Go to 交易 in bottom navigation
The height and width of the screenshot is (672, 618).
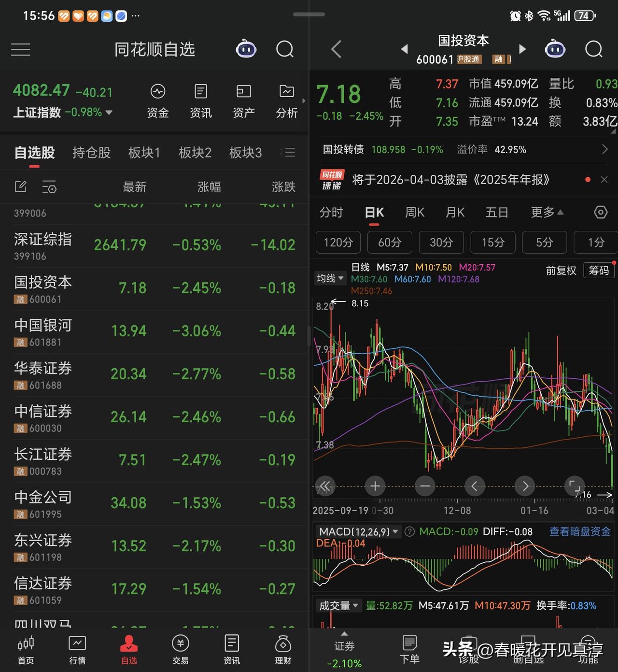(181, 650)
